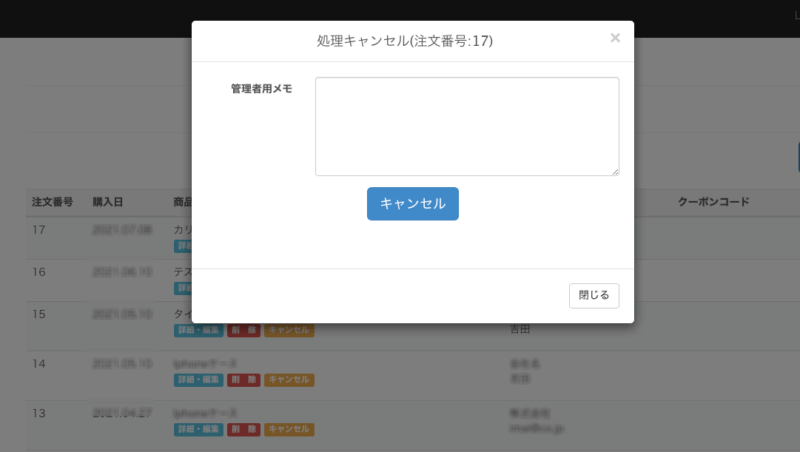
Task: Open 詳細・編集 for order 13
Action: 198,429
